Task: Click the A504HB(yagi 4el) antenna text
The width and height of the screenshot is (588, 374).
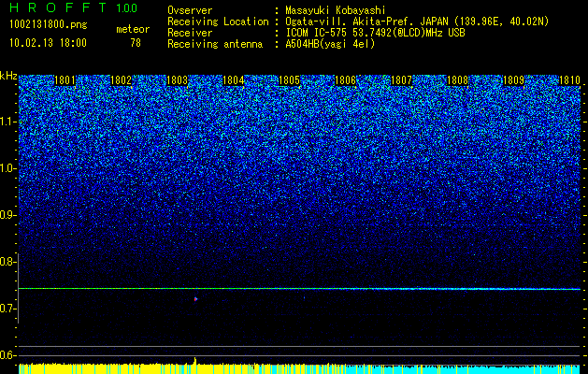Action: 330,44
